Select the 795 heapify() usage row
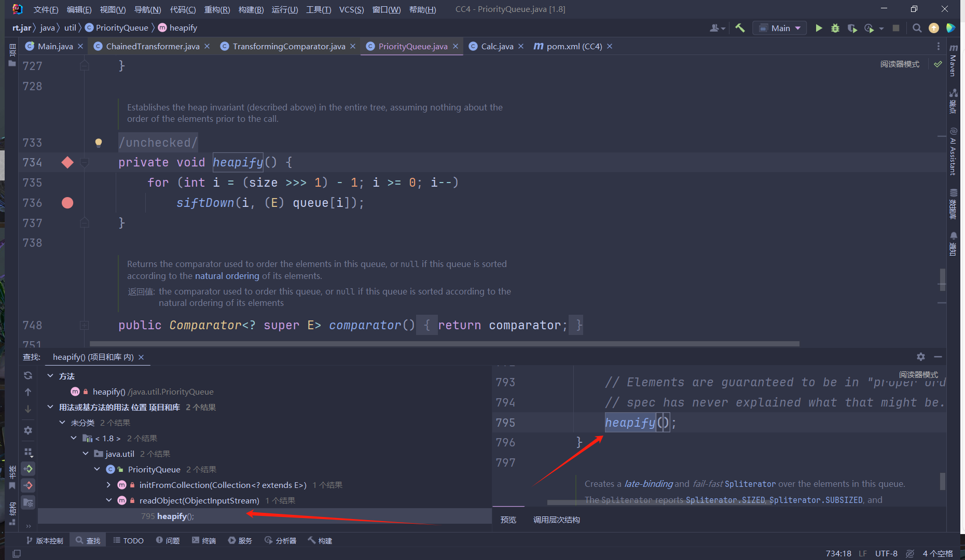 [265, 516]
